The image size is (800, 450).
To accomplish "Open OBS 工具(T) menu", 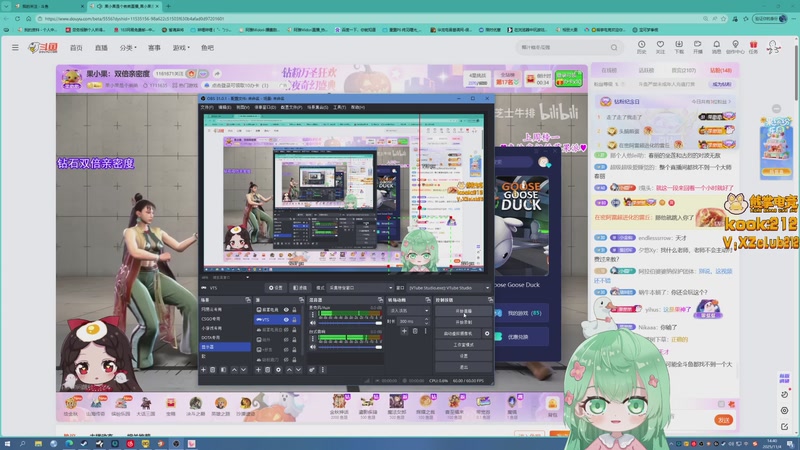I will pos(340,108).
